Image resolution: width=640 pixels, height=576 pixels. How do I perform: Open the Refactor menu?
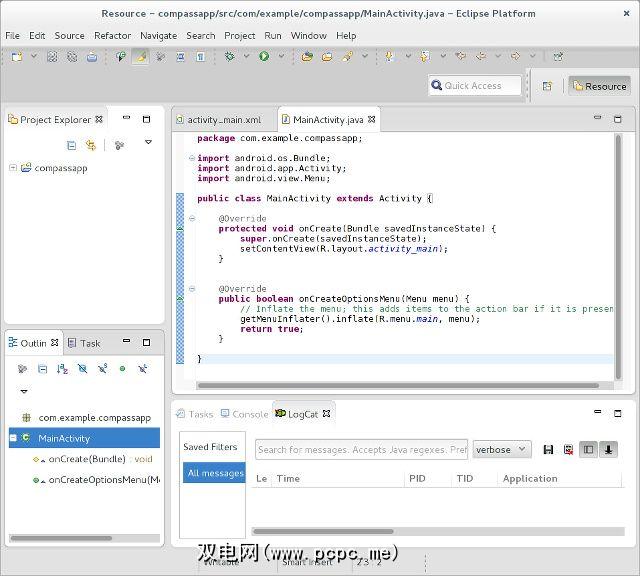pyautogui.click(x=112, y=35)
